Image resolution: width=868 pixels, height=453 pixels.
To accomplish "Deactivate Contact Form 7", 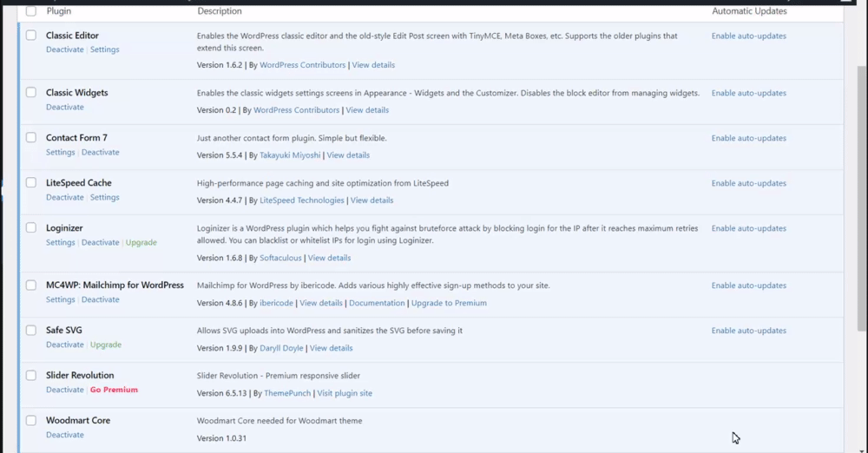I will coord(100,152).
